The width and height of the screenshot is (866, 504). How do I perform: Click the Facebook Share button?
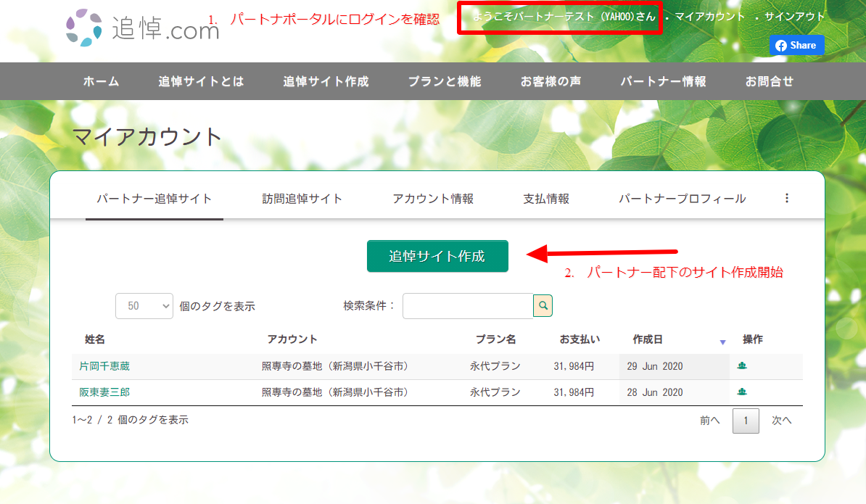pos(796,45)
